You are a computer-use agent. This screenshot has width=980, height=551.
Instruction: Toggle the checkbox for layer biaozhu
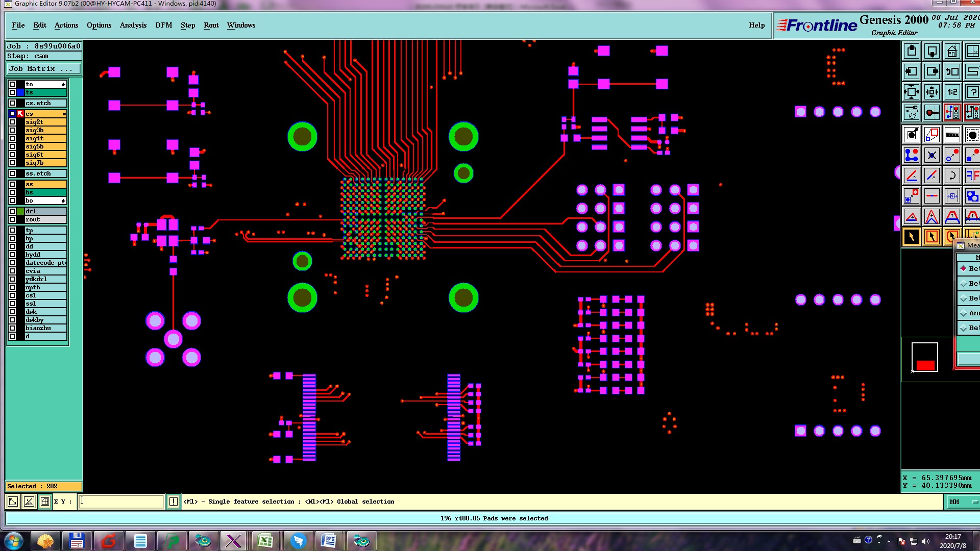(12, 328)
